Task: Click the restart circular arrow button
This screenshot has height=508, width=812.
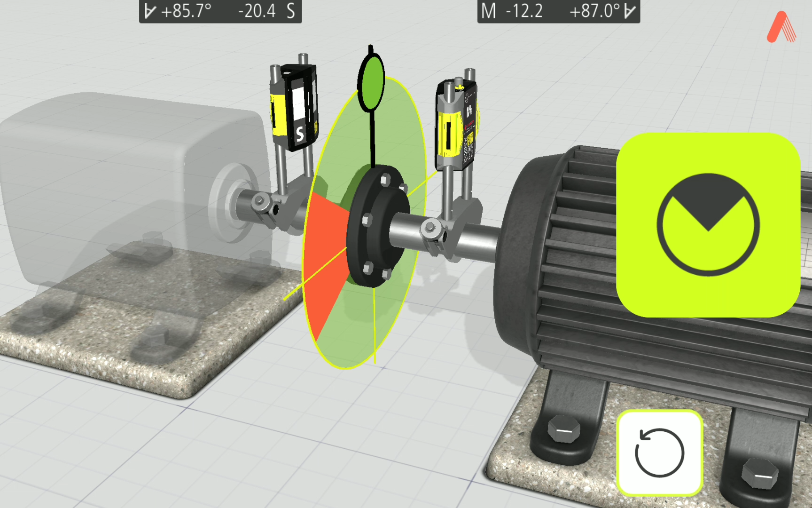Action: 659,452
